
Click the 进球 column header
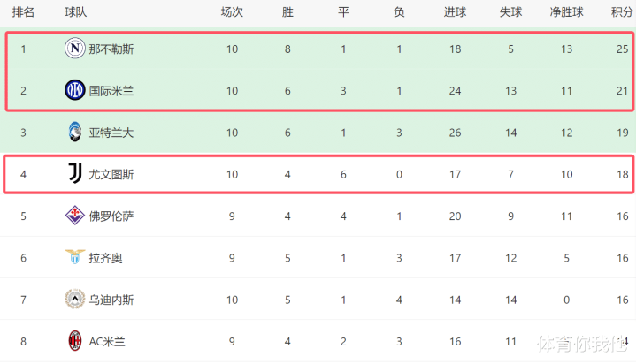(455, 12)
